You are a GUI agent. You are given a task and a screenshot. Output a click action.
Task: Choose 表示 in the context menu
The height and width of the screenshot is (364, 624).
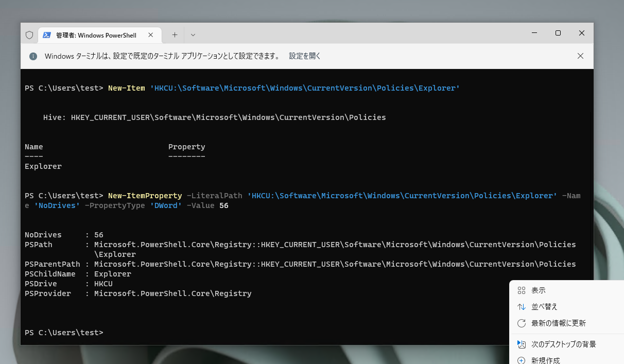[566, 290]
